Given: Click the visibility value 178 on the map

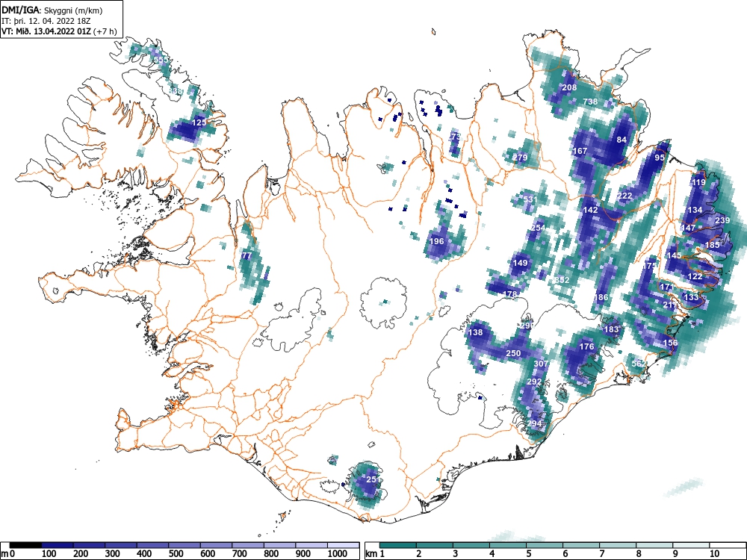Looking at the screenshot, I should 509,294.
